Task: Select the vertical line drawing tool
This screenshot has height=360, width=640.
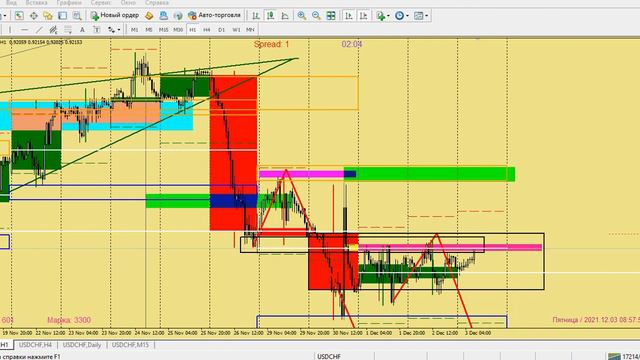Action: [x=10, y=30]
